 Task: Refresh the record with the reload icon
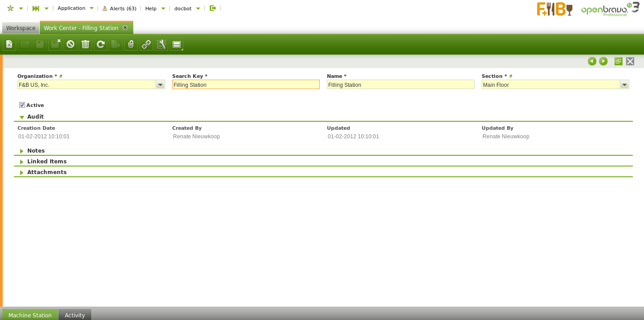pos(101,44)
